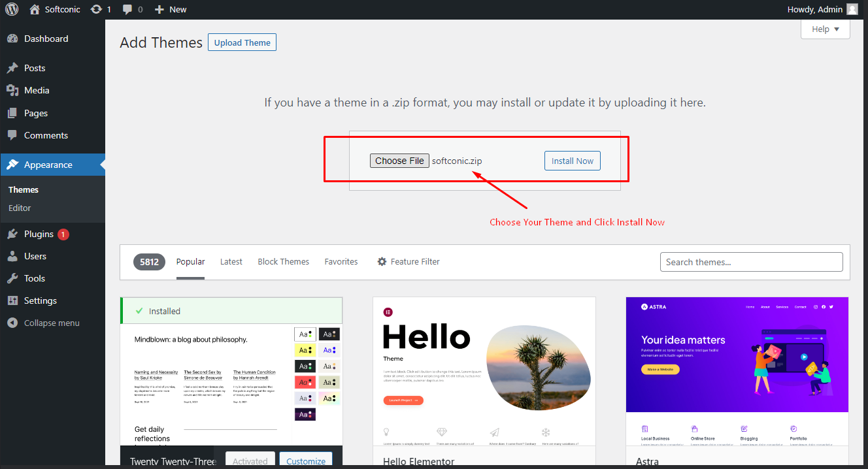Open the Plugins menu label
This screenshot has width=868, height=469.
click(39, 234)
